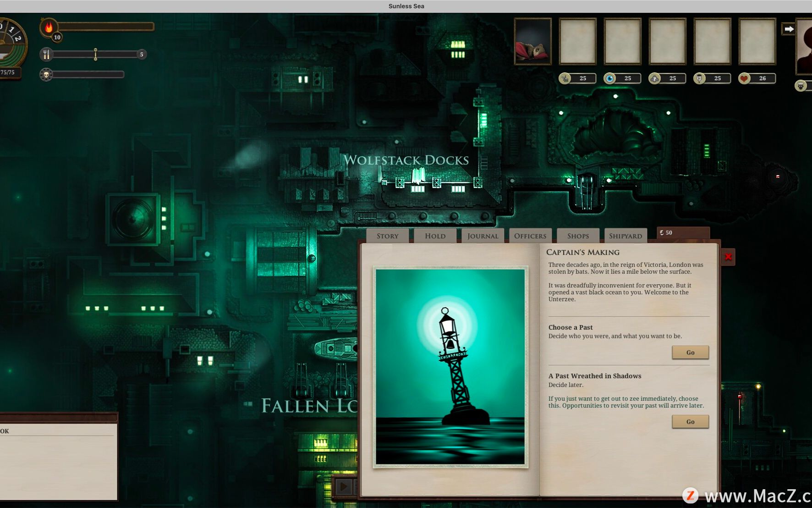Click the white arrow beside captain portrait

coord(788,29)
